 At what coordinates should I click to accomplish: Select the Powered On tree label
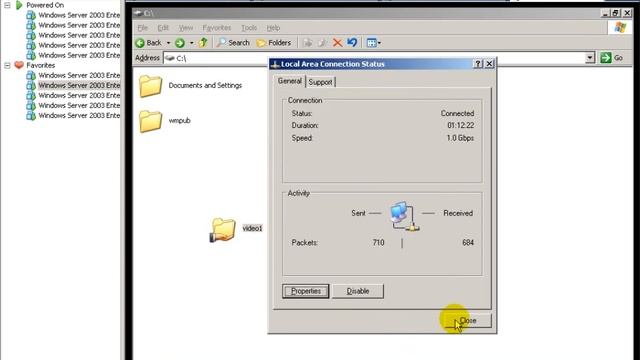[45, 5]
